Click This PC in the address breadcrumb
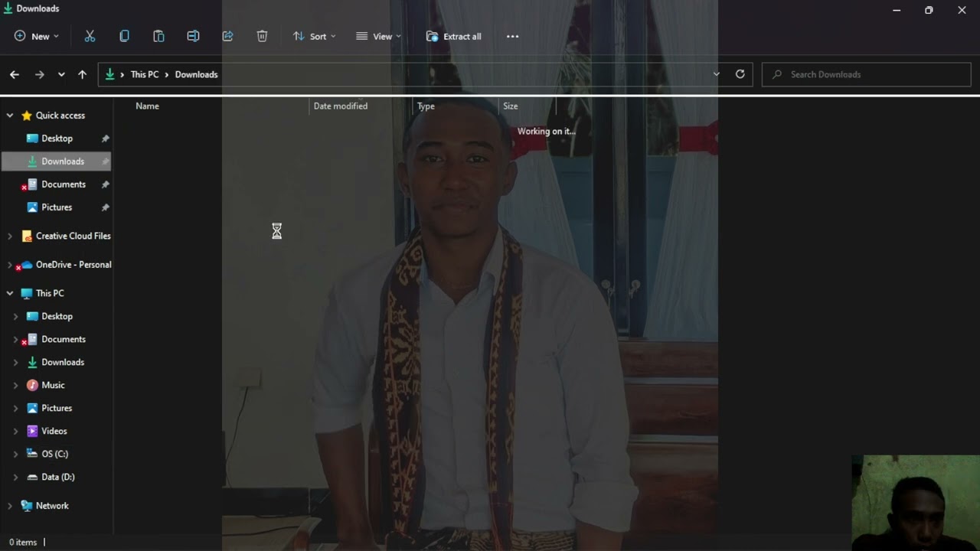The width and height of the screenshot is (980, 551). (x=145, y=74)
